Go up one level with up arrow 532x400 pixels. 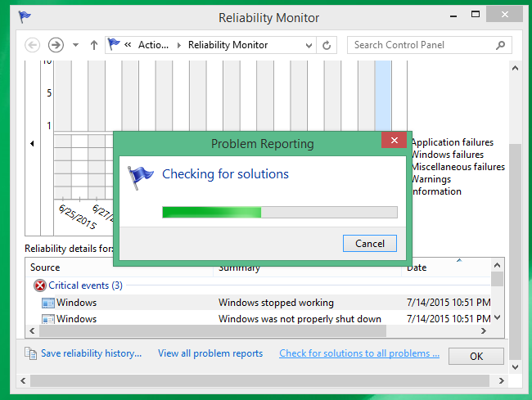pyautogui.click(x=93, y=45)
